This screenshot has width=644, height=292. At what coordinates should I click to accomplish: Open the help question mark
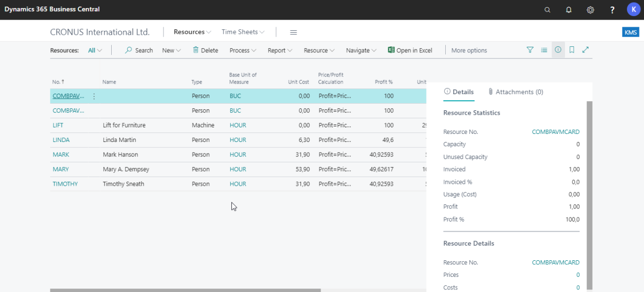(612, 10)
